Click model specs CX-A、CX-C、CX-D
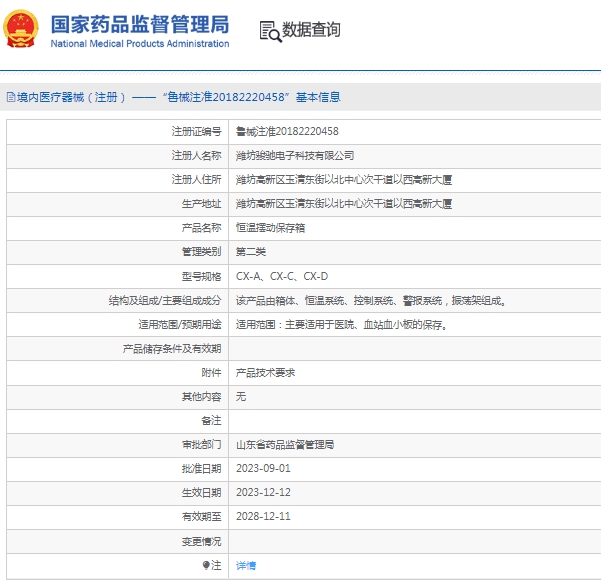Image resolution: width=601 pixels, height=584 pixels. [x=282, y=276]
